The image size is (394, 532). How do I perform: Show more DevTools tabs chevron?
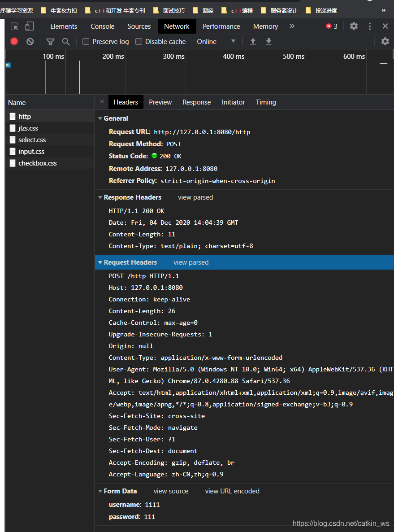[292, 26]
